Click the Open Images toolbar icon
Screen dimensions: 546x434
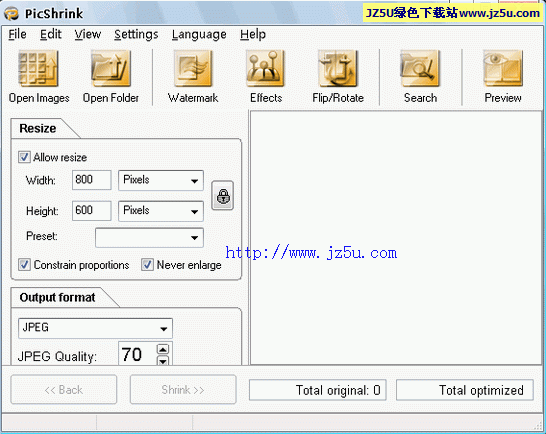point(39,69)
